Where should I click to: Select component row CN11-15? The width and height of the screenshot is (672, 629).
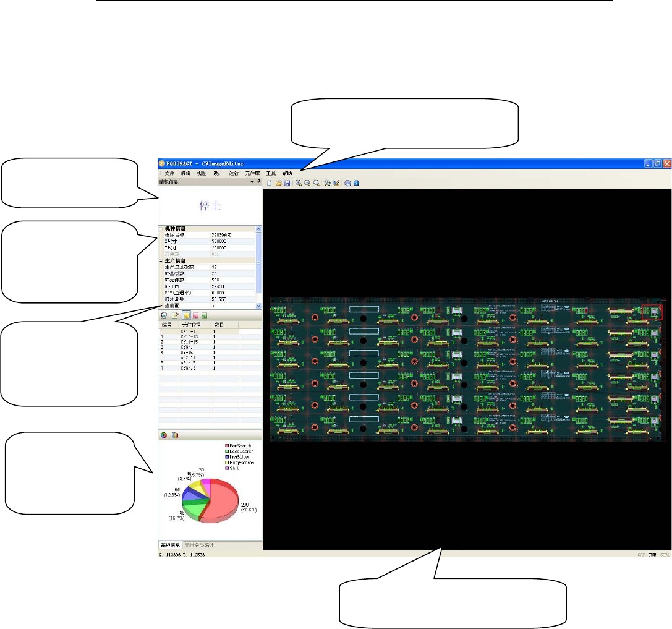pyautogui.click(x=210, y=342)
